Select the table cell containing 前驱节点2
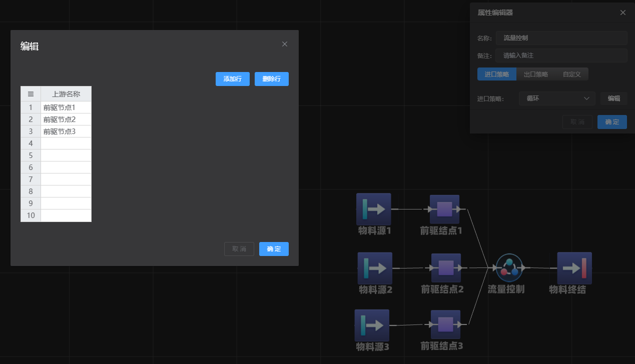Image resolution: width=635 pixels, height=364 pixels. click(66, 119)
